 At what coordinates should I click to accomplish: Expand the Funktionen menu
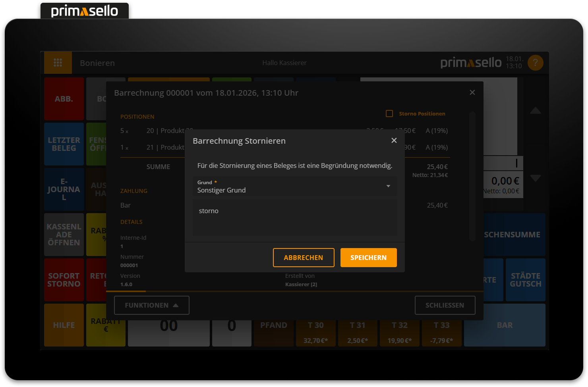pyautogui.click(x=151, y=305)
